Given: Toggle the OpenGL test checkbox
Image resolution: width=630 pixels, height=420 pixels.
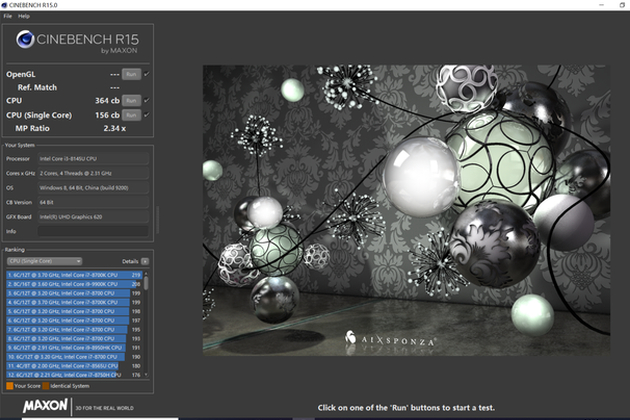Looking at the screenshot, I should (x=147, y=74).
